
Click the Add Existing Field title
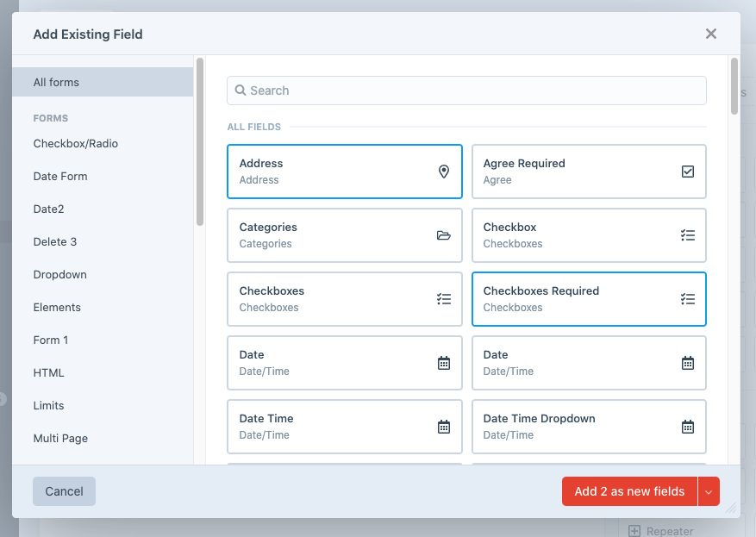pyautogui.click(x=88, y=34)
